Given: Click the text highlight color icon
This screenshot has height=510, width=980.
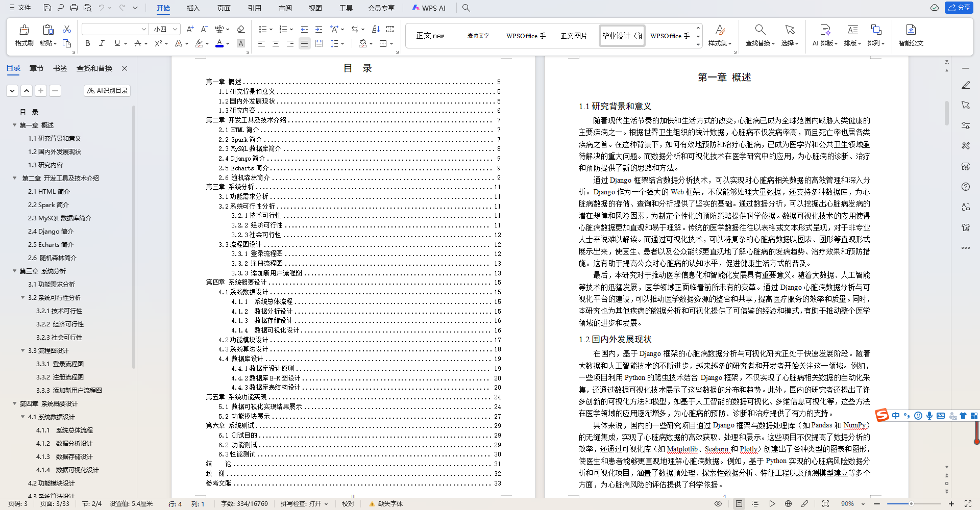Looking at the screenshot, I should (x=199, y=43).
